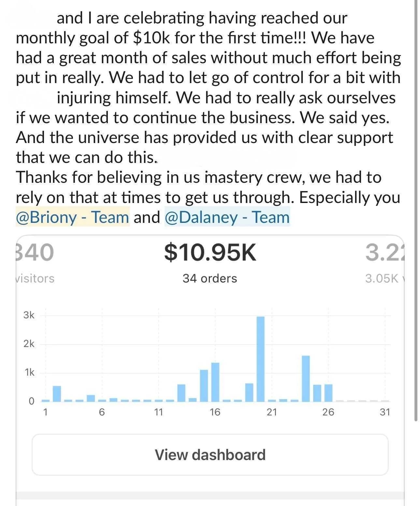The width and height of the screenshot is (420, 506).
Task: Tap the tallest bar near day 20
Action: point(261,359)
